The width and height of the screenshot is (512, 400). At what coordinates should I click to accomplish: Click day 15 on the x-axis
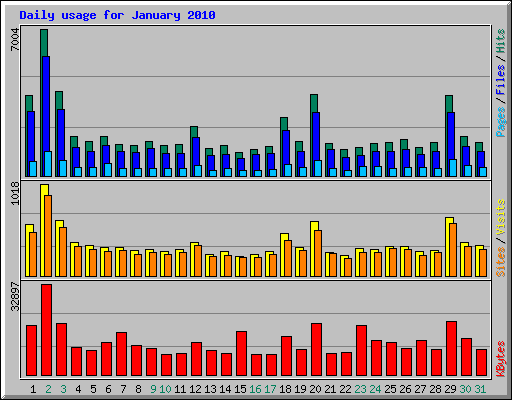point(240,389)
